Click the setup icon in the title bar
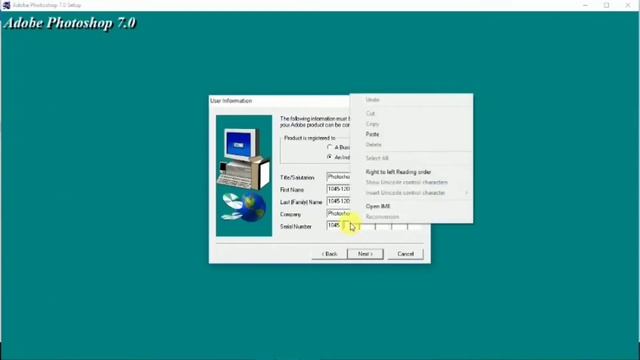This screenshot has width=640, height=360. point(6,5)
